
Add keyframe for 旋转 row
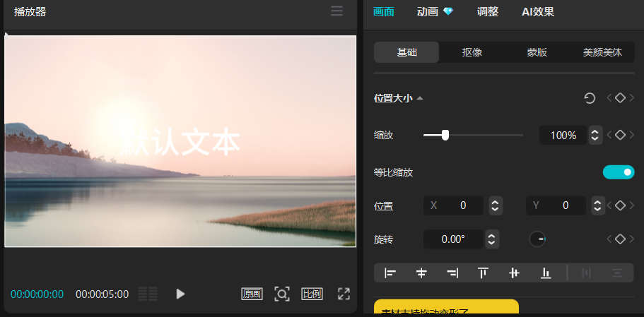(620, 239)
